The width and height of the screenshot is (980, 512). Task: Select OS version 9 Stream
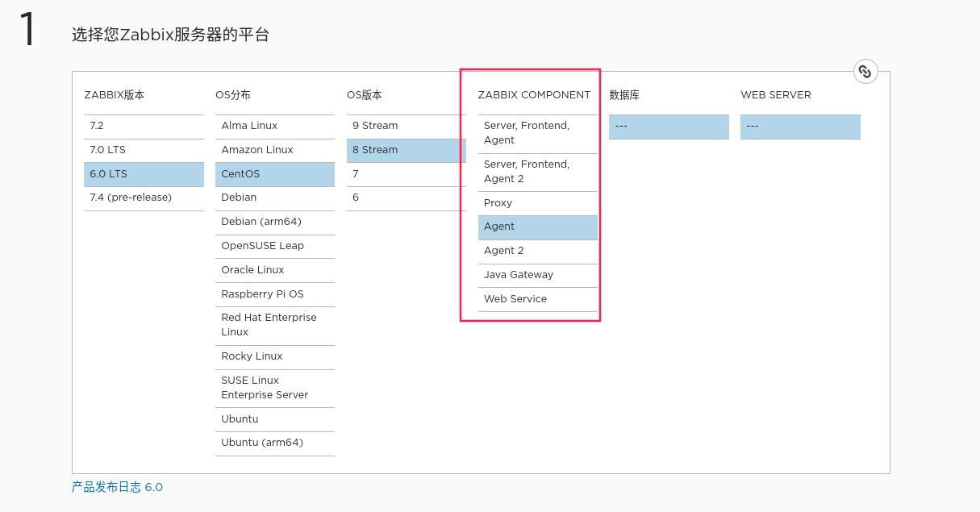(x=407, y=127)
